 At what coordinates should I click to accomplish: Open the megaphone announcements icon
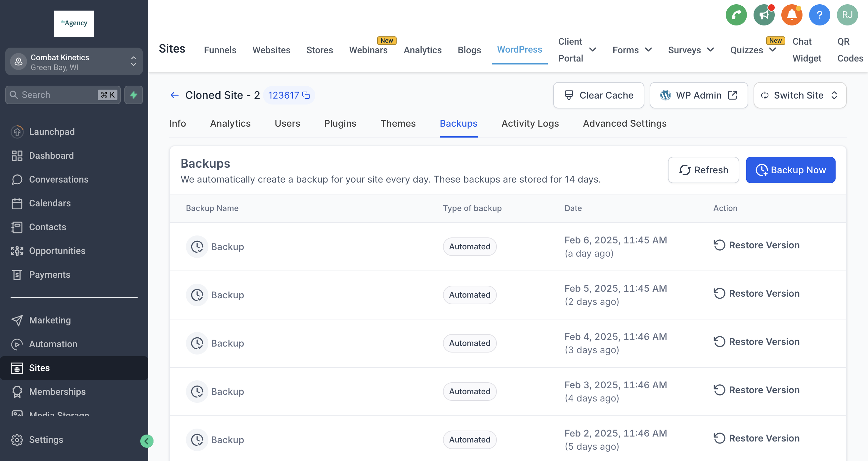764,15
